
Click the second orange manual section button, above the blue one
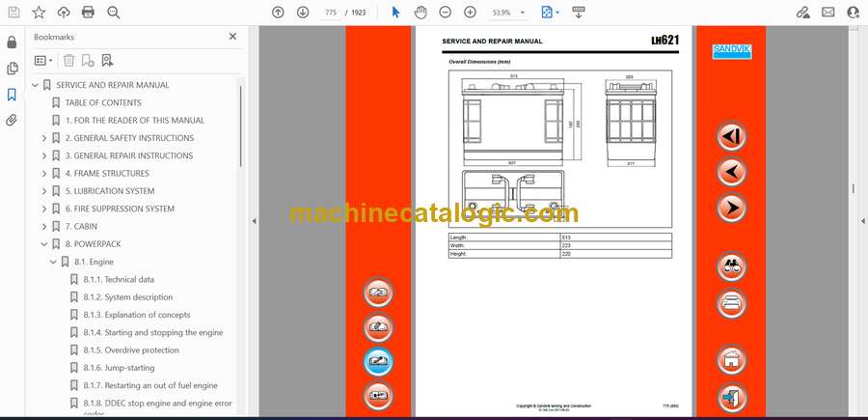point(378,327)
